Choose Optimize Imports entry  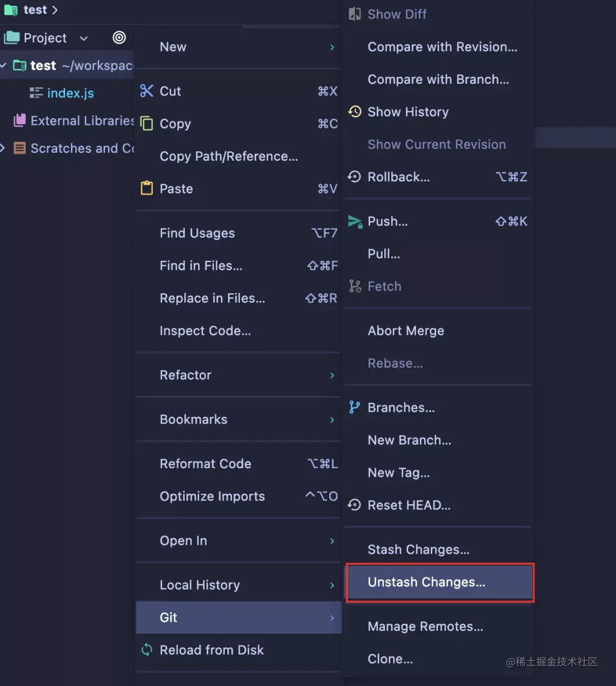239,496
